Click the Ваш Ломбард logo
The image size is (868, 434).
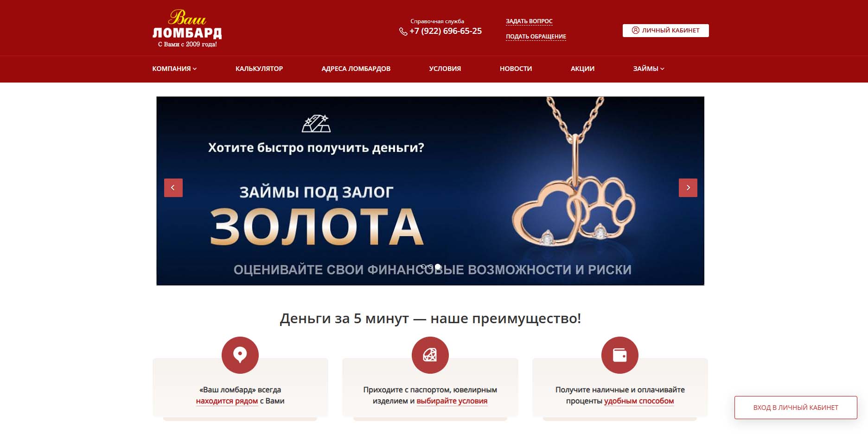point(187,28)
